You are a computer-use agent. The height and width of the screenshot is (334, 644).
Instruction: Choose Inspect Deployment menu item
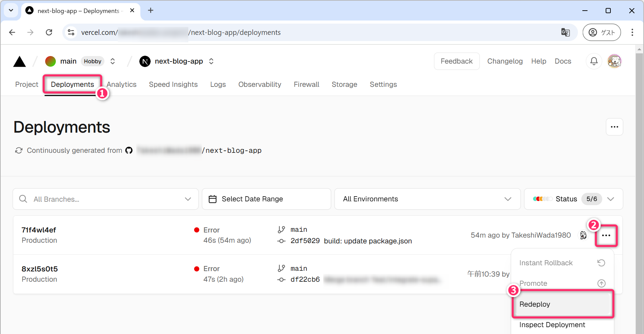point(552,325)
